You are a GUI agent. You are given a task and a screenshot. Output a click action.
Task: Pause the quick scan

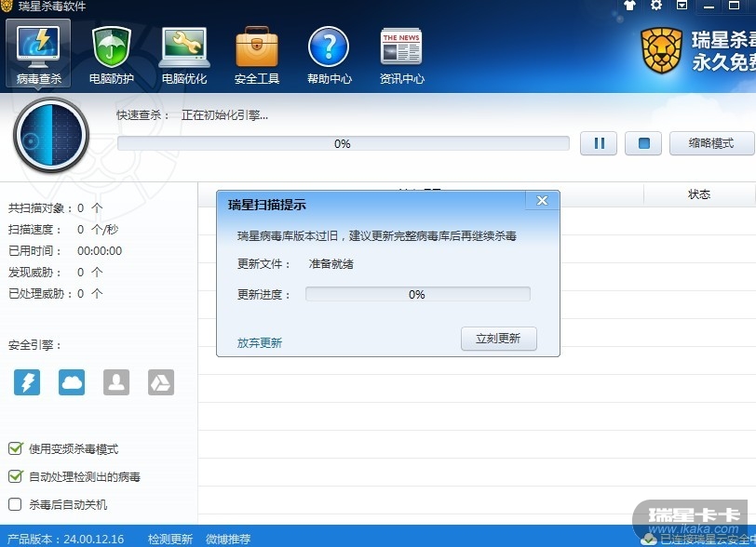pyautogui.click(x=599, y=143)
